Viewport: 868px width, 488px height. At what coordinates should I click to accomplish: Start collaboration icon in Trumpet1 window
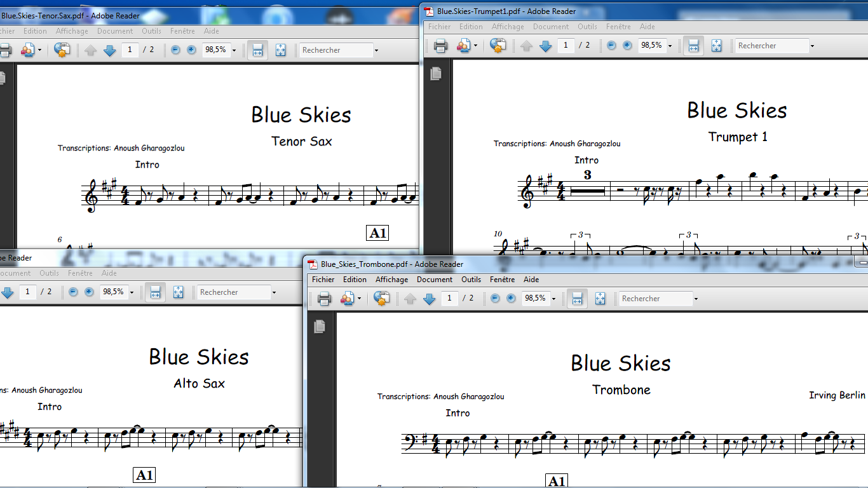498,45
